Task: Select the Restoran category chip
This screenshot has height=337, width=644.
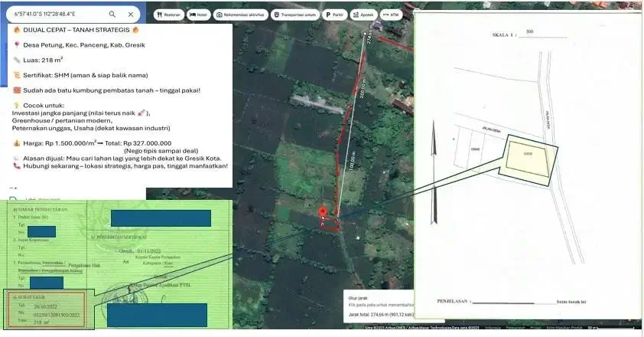Action: tap(169, 15)
